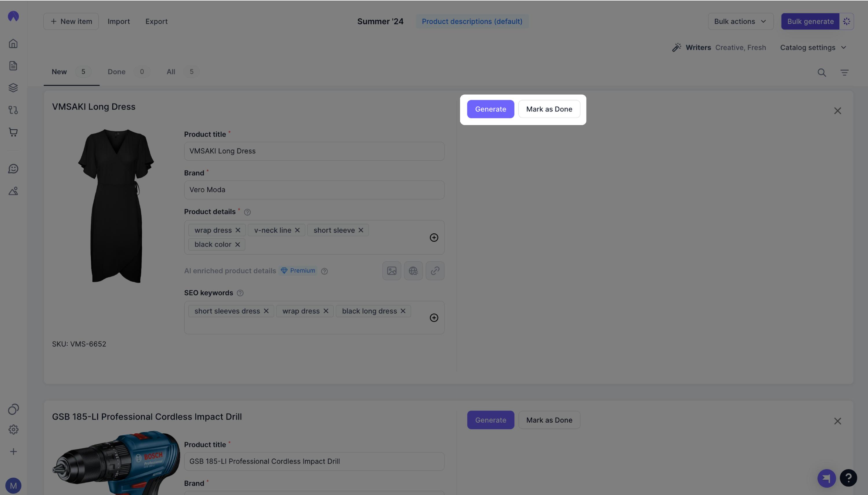
Task: Focus the GSB 185-LI Product title field
Action: pyautogui.click(x=314, y=461)
